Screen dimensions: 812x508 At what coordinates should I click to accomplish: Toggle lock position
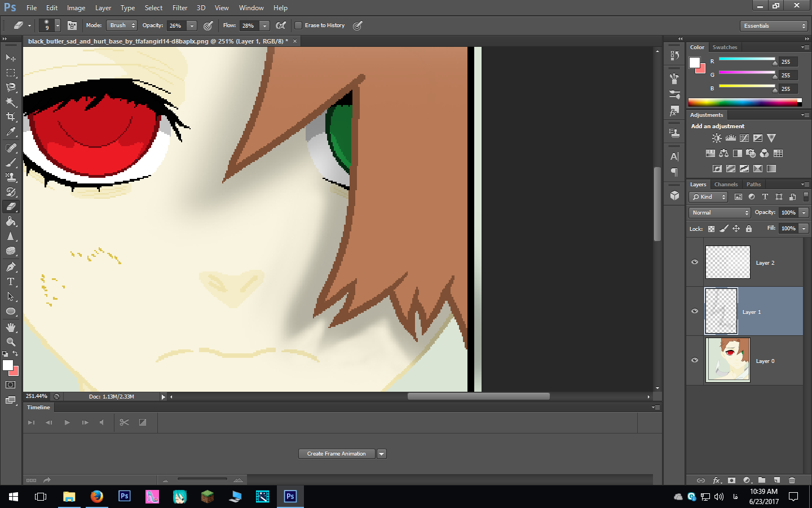click(736, 229)
